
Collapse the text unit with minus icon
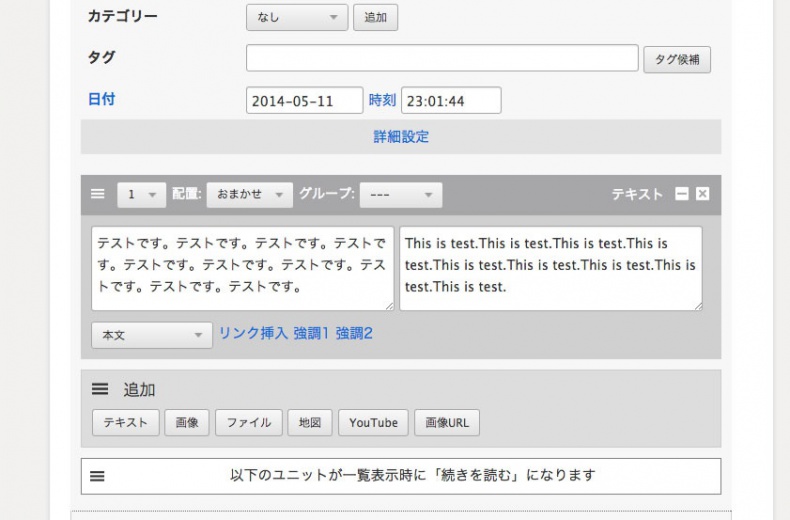coord(682,194)
